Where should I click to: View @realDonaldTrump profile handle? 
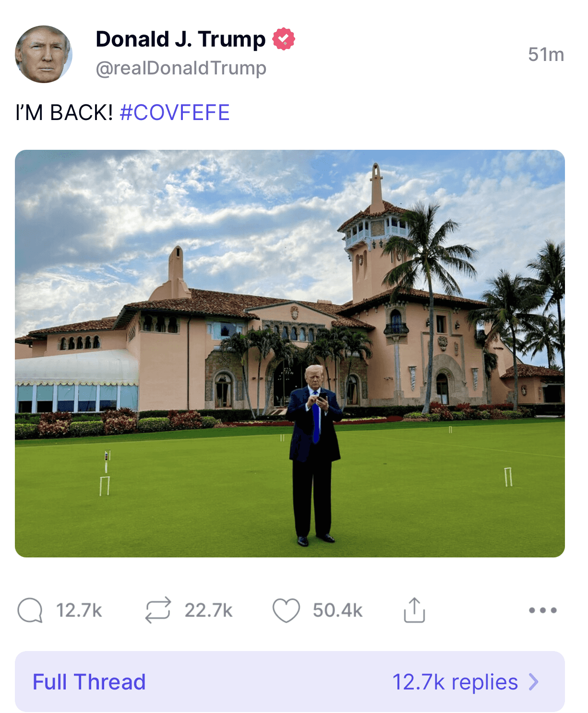coord(180,68)
